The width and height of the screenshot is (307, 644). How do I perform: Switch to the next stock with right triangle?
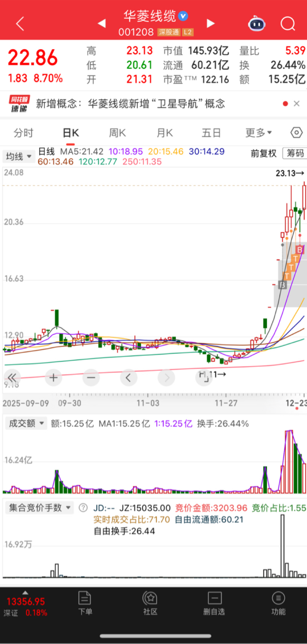[x=211, y=24]
